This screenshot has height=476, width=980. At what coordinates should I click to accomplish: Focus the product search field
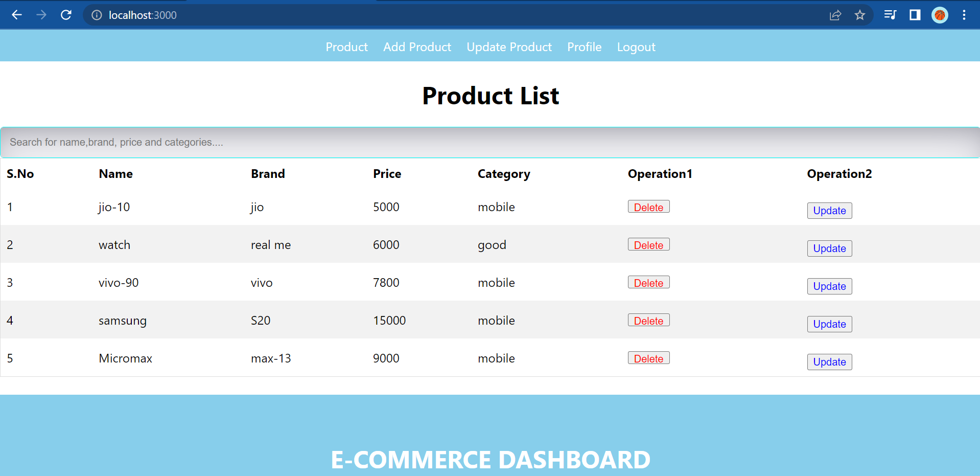pyautogui.click(x=490, y=142)
